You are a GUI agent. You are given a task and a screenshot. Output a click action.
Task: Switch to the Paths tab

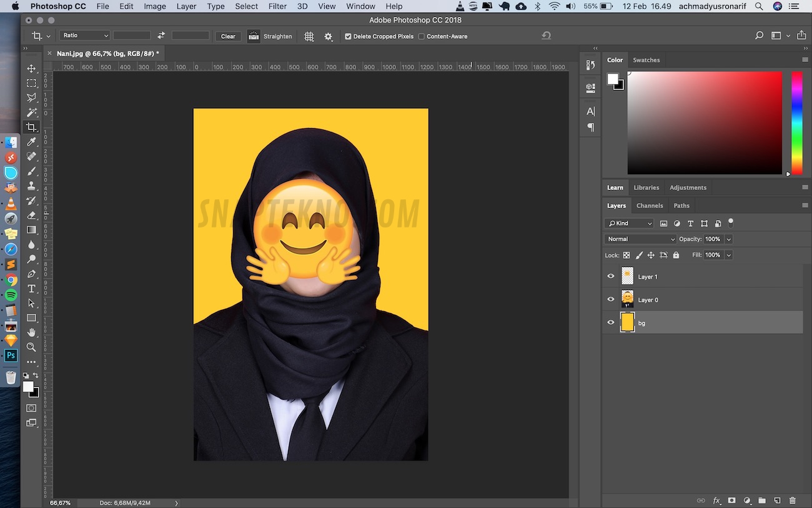pyautogui.click(x=681, y=206)
